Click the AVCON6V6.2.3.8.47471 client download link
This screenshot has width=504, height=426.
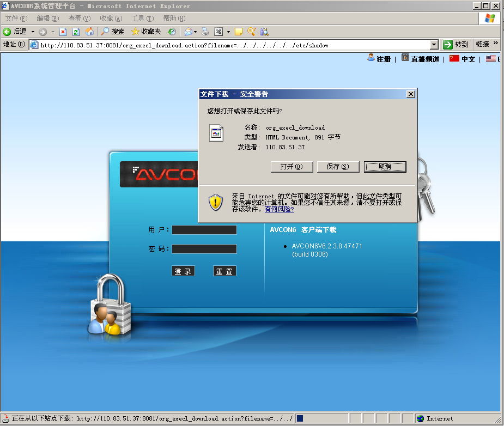point(327,250)
